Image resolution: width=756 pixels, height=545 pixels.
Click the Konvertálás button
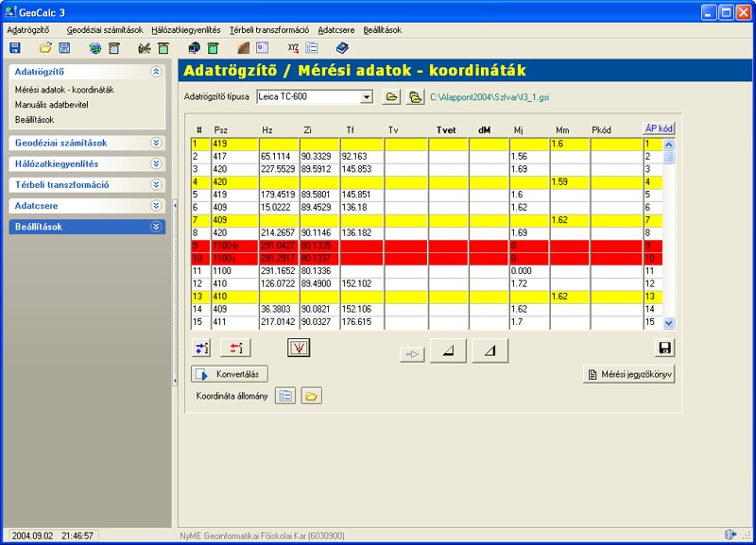point(230,374)
